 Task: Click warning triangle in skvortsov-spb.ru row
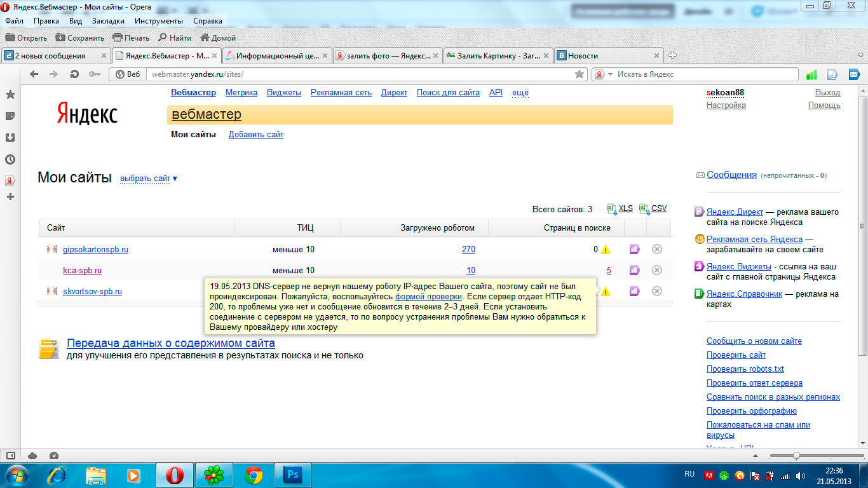pos(606,291)
